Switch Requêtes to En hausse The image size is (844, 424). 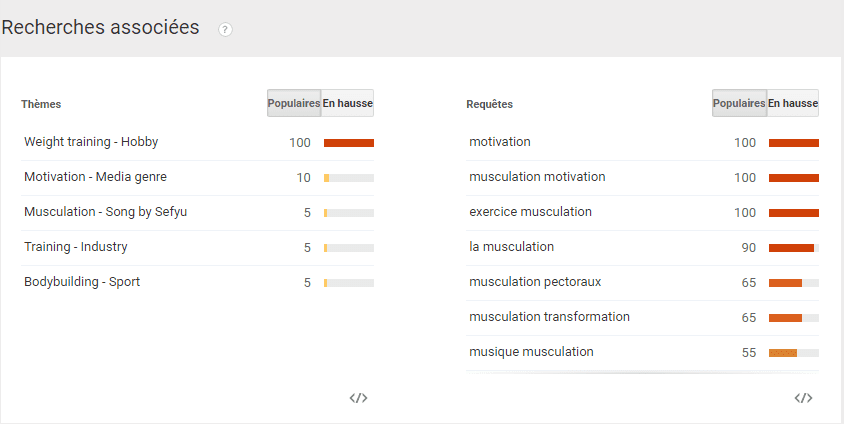[x=792, y=103]
